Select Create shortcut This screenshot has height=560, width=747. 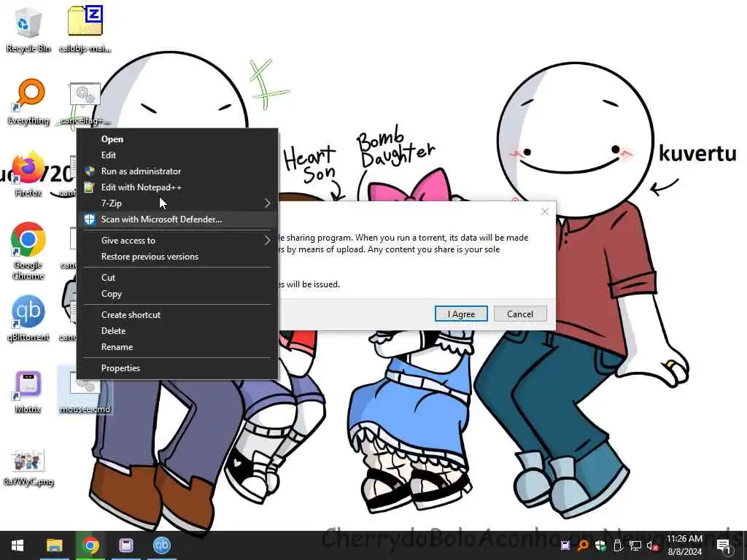point(177,315)
